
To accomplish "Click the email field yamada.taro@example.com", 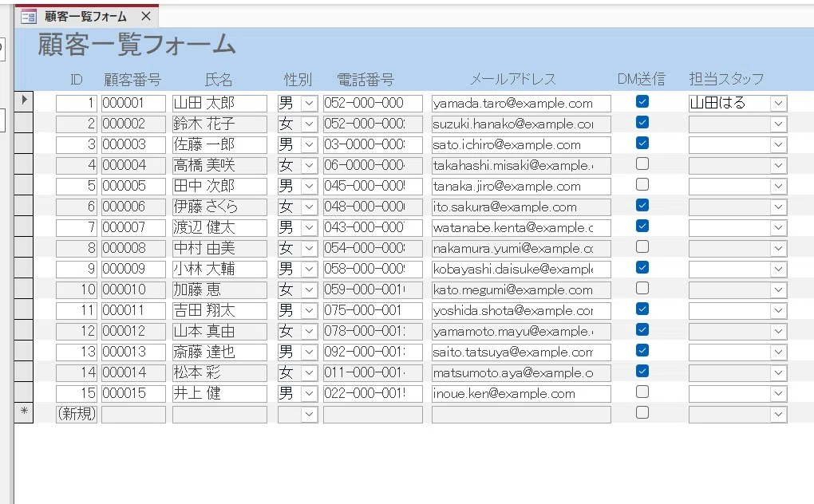I will 521,103.
